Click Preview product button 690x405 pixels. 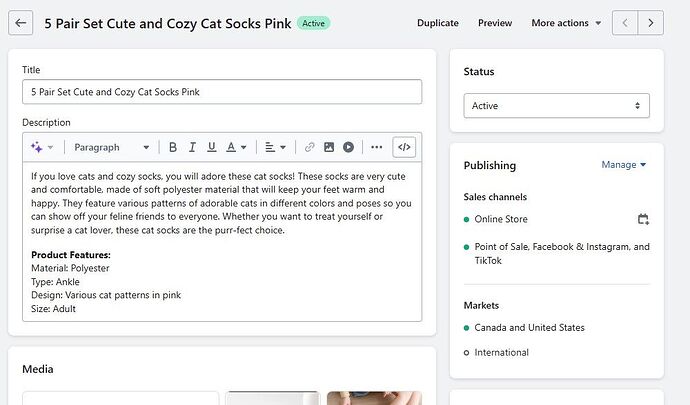(495, 23)
